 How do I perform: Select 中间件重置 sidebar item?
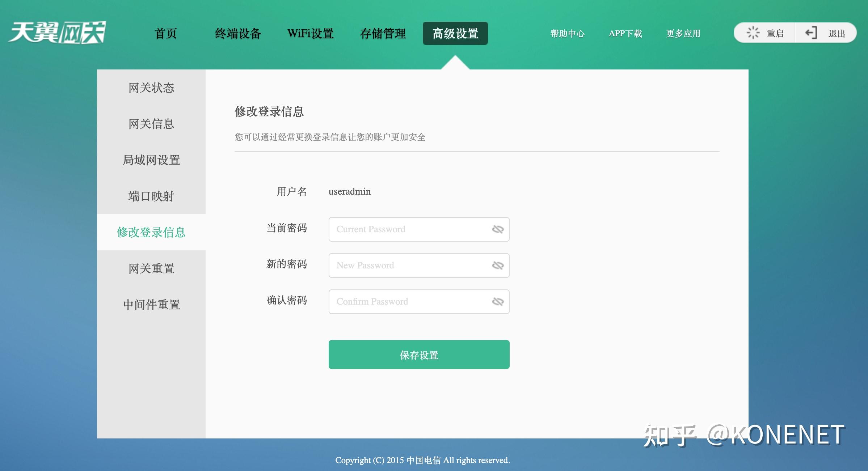click(x=151, y=305)
